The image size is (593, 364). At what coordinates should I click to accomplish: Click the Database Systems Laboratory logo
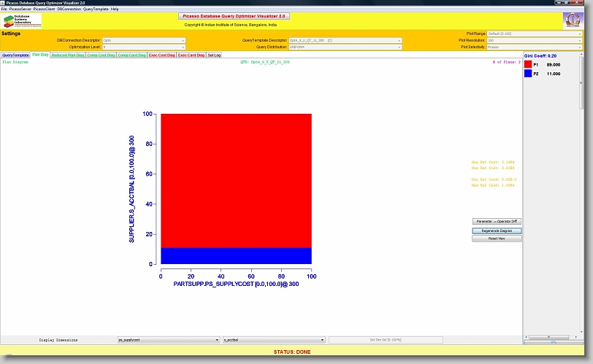point(23,20)
